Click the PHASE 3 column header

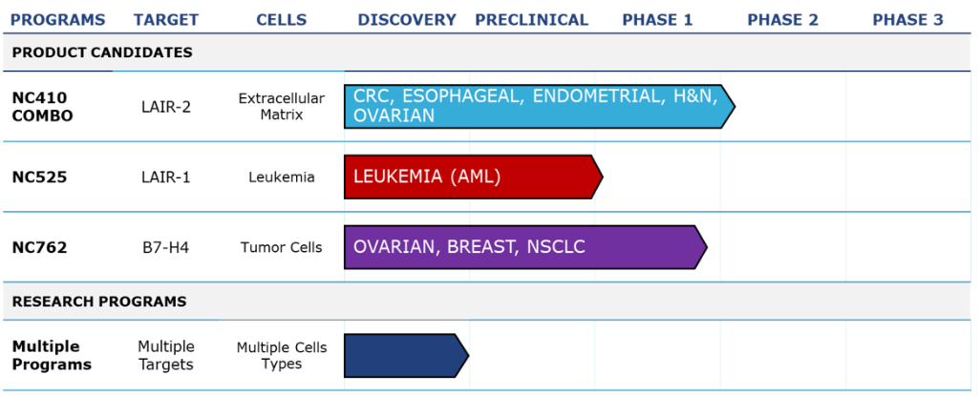(x=908, y=20)
